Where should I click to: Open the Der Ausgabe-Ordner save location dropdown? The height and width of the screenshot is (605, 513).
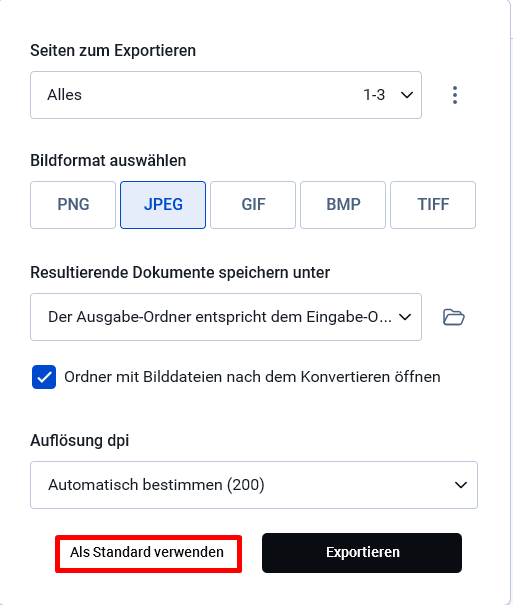click(x=226, y=317)
